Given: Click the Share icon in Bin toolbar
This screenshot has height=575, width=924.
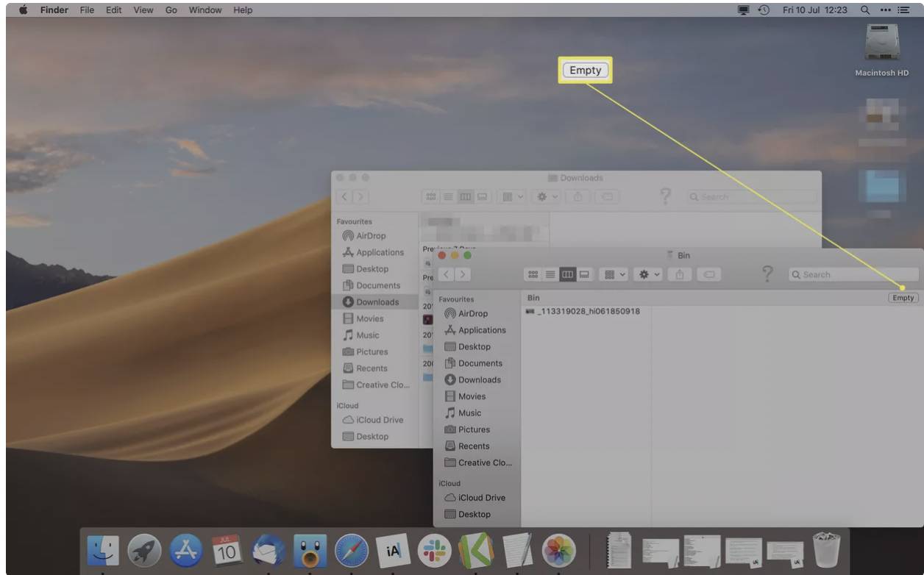Looking at the screenshot, I should (x=680, y=274).
